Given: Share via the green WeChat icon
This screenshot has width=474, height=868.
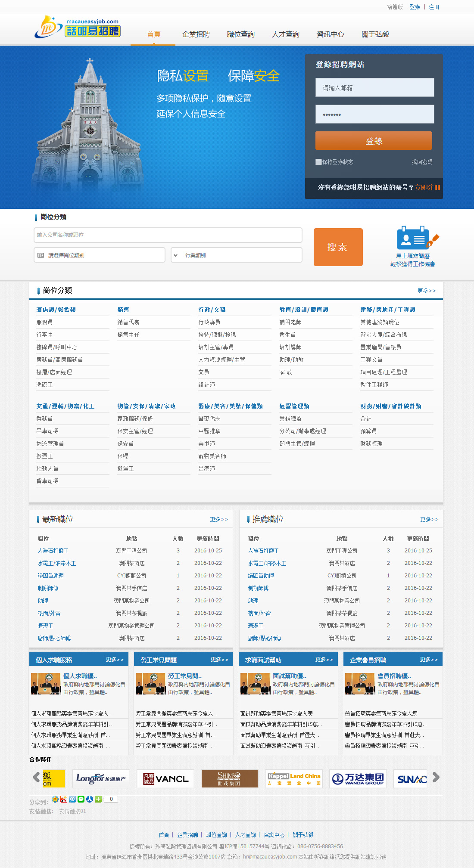Looking at the screenshot, I should (x=81, y=799).
